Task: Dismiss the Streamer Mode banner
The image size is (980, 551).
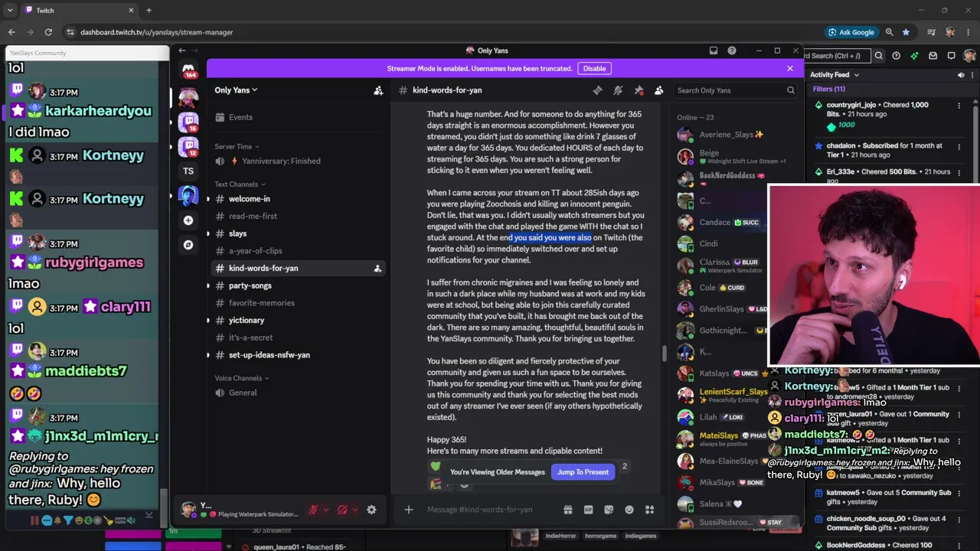Action: 790,68
